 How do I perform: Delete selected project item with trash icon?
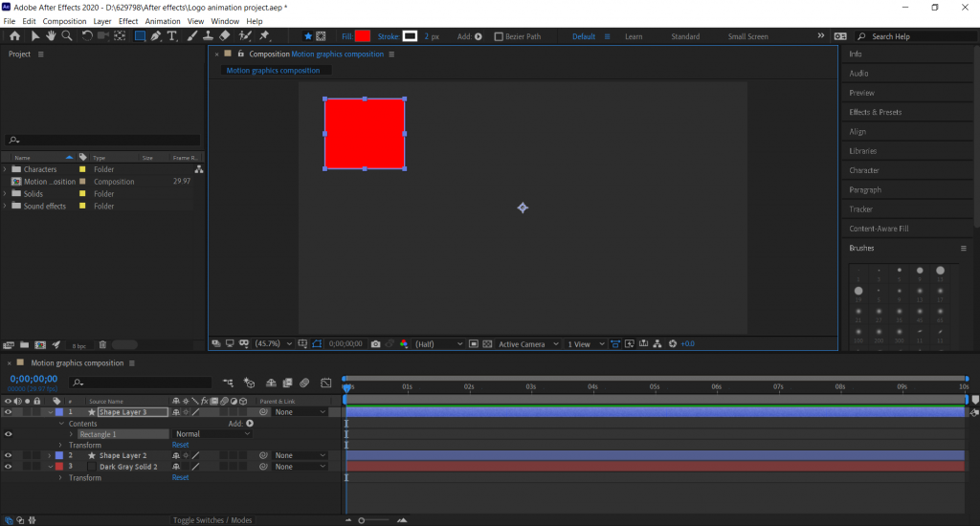[x=102, y=344]
